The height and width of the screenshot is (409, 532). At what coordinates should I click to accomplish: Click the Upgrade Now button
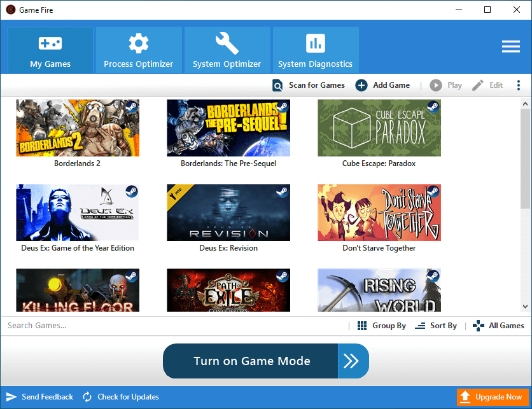493,397
